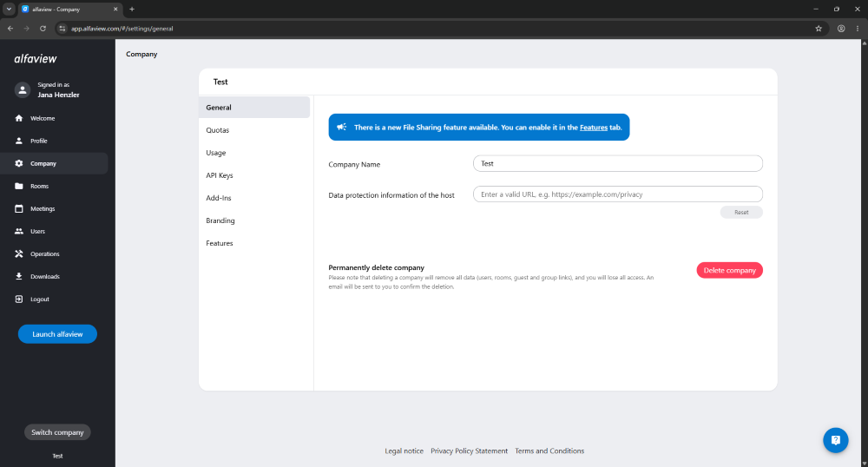This screenshot has height=467, width=868.
Task: Open the Privacy Policy Statement link
Action: pos(469,451)
